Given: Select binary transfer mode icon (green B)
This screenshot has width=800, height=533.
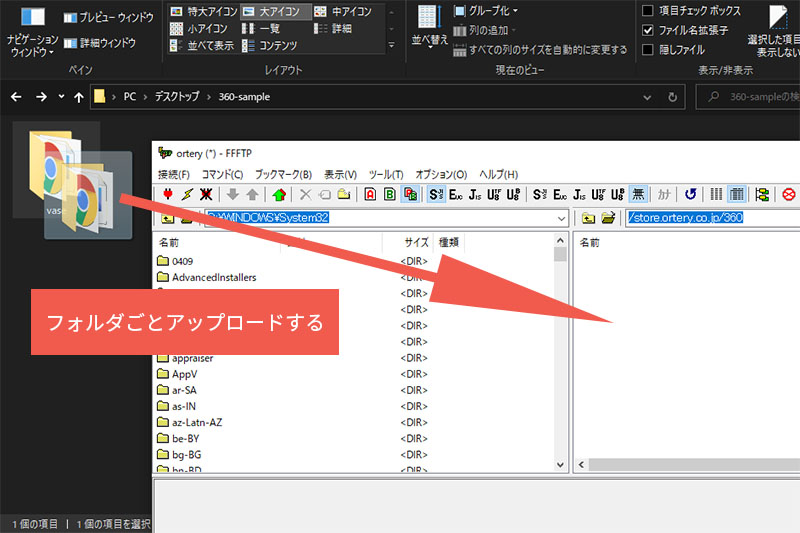Looking at the screenshot, I should [x=390, y=194].
